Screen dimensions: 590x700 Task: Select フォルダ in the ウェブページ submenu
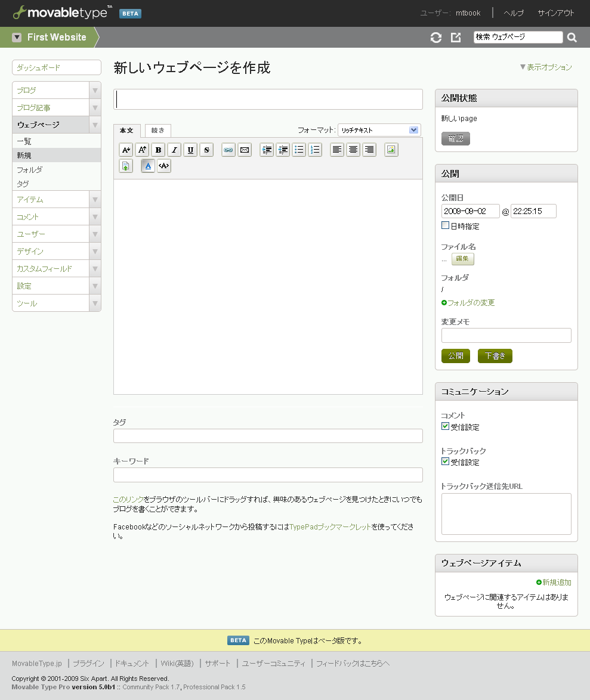30,170
